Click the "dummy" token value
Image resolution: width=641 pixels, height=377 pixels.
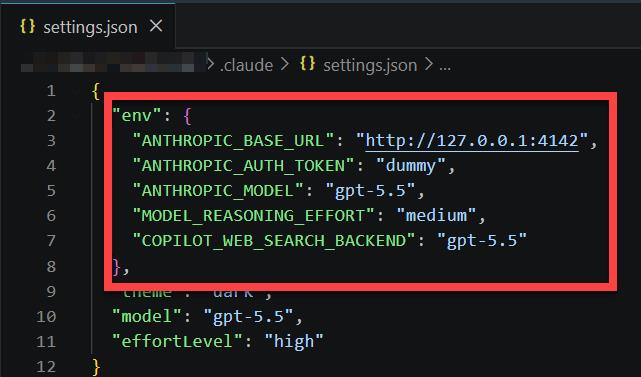tap(410, 166)
